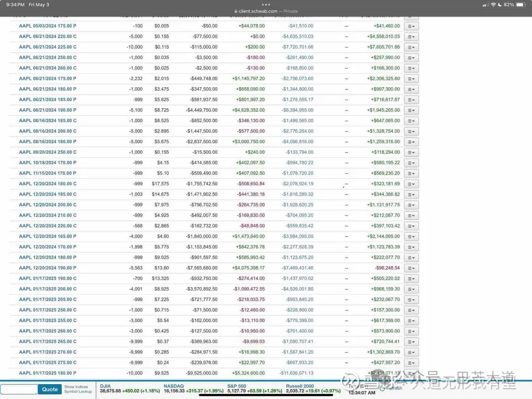Open actions menu for AAPL 08/16/2024 180.00 P

pos(411,142)
